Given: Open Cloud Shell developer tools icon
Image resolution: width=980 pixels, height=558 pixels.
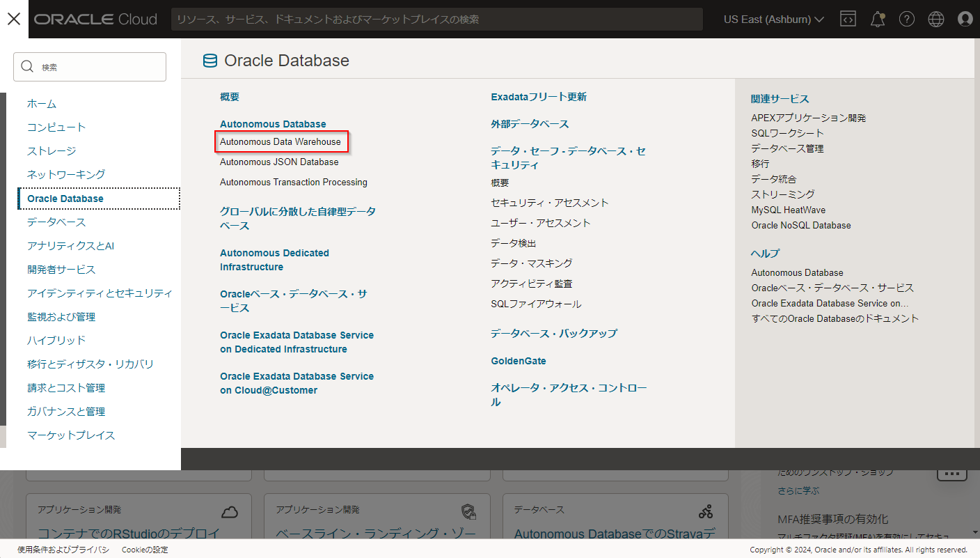Looking at the screenshot, I should click(x=848, y=19).
